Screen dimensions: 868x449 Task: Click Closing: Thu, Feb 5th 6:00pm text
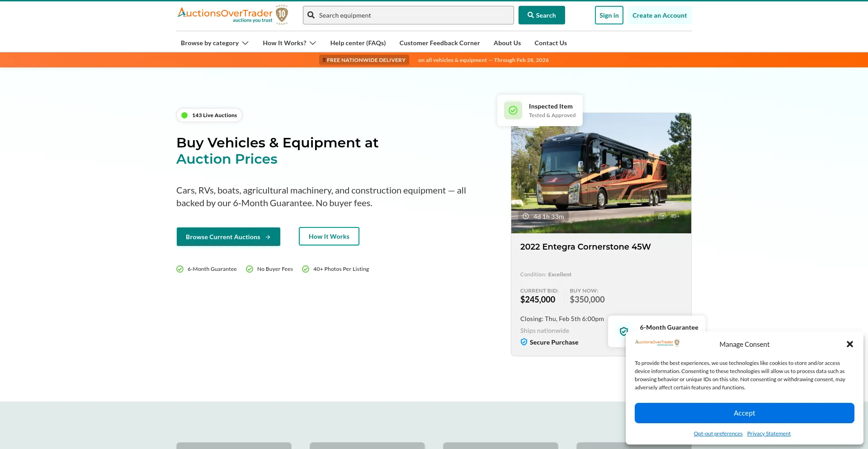[x=562, y=319]
